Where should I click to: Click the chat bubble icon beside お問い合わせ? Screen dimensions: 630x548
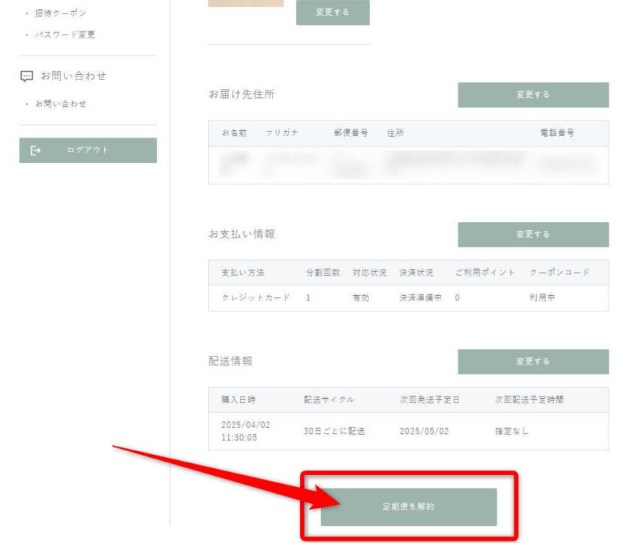coord(27,76)
